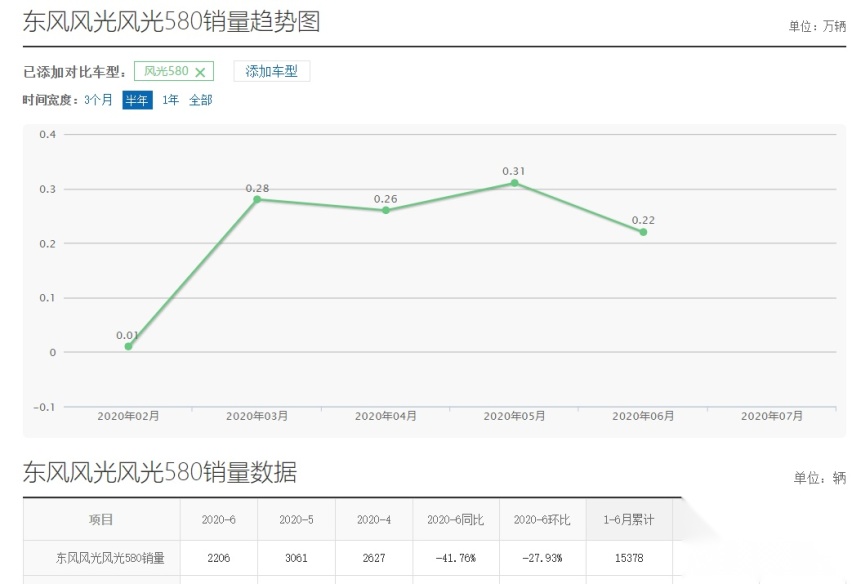Click the 0.4 y-axis label

[48, 135]
